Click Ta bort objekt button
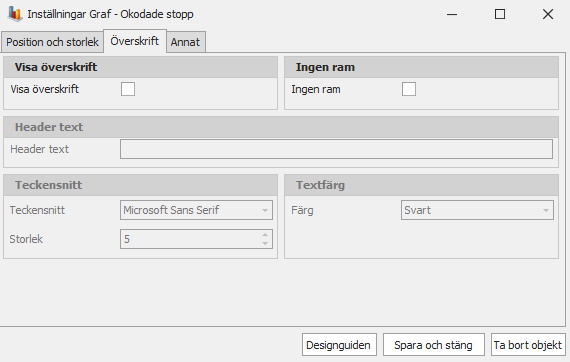This screenshot has width=570, height=362. (528, 345)
